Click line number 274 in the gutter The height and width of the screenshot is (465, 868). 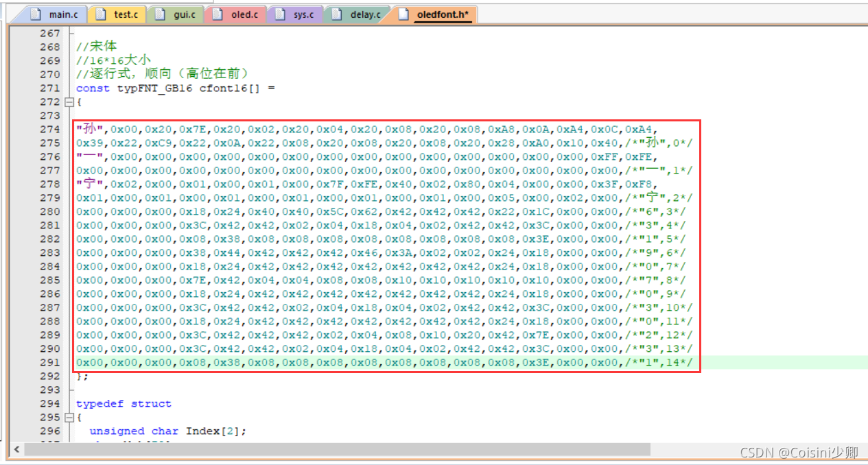pos(50,129)
